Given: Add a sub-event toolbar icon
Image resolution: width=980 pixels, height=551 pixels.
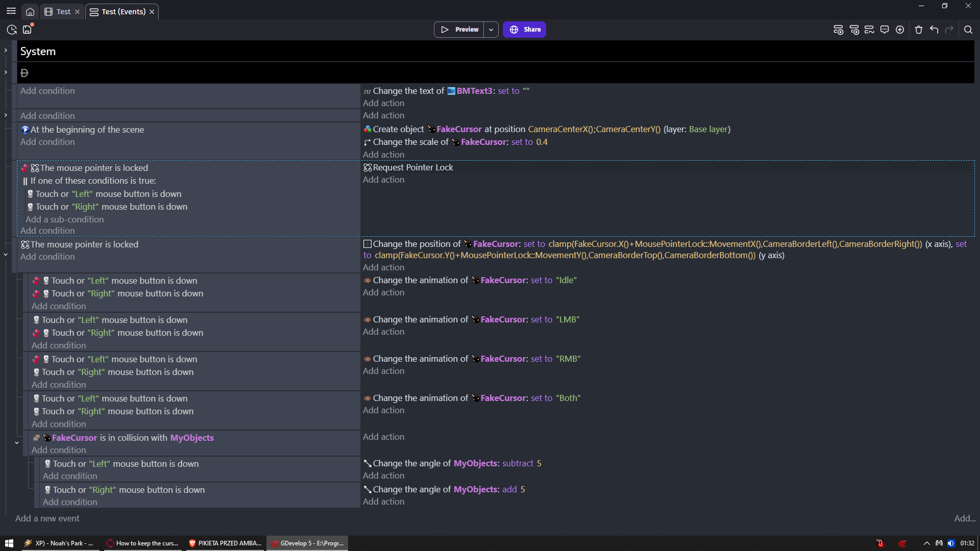Looking at the screenshot, I should 854,30.
